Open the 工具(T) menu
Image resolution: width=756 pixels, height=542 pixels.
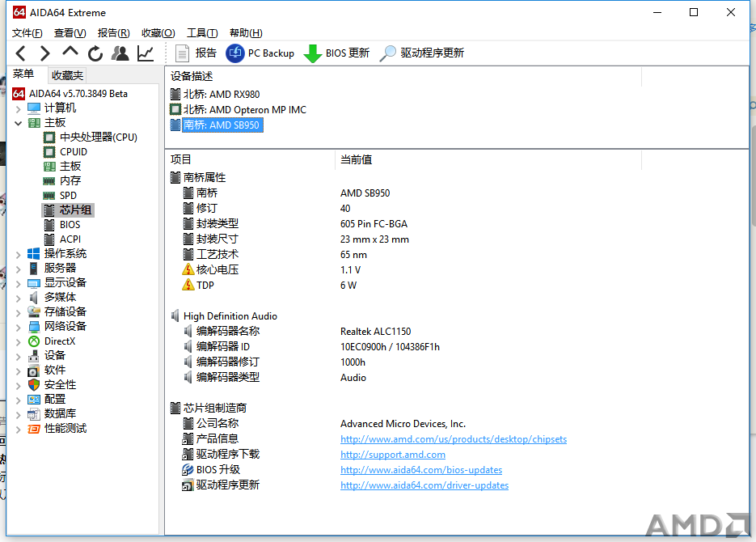(202, 33)
